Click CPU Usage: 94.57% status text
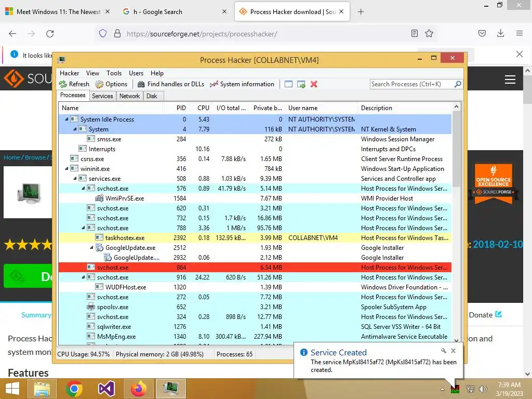Screen dimensions: 532x399 (83, 354)
